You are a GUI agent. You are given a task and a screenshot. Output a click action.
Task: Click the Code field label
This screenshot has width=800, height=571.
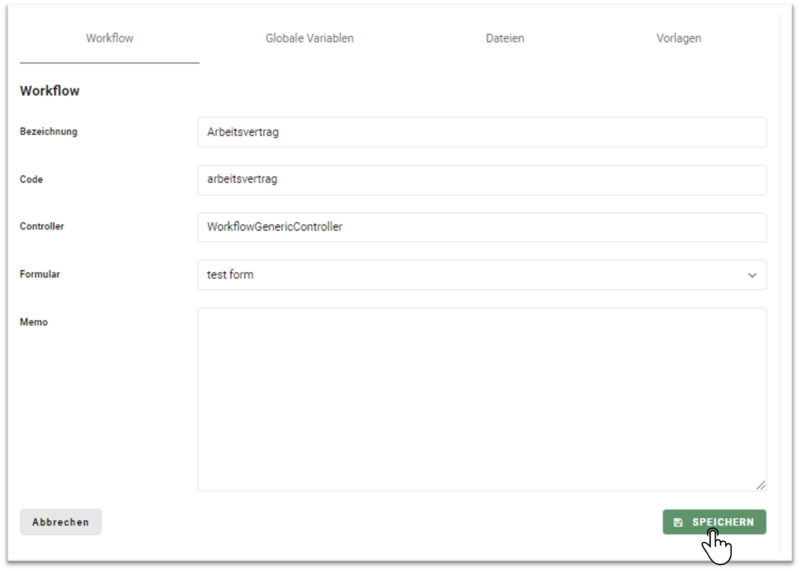(31, 180)
